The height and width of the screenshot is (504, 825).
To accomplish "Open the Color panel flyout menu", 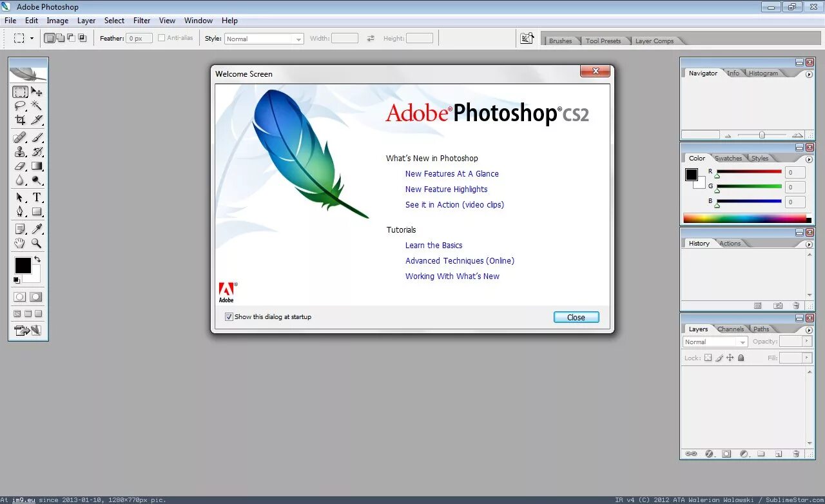I will tap(810, 159).
